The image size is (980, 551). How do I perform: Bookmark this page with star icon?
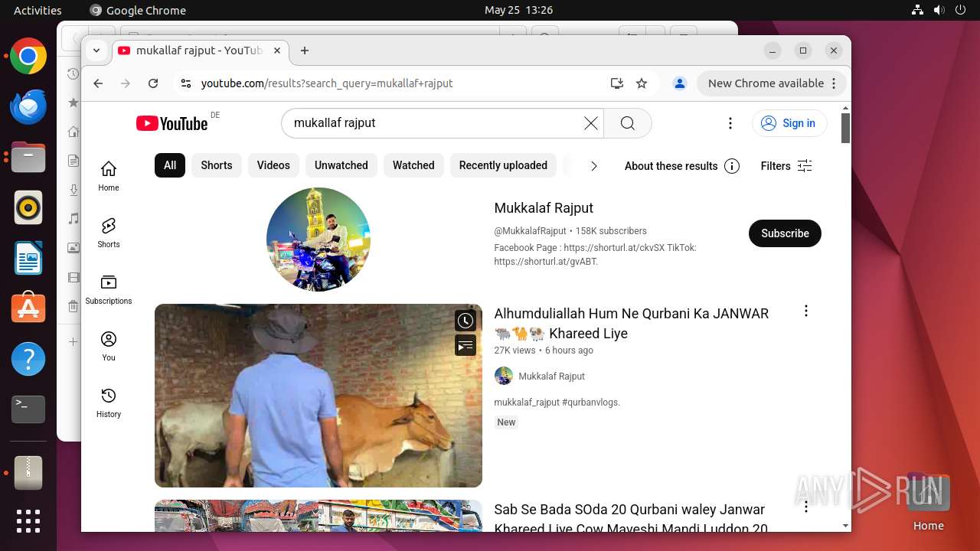coord(642,83)
